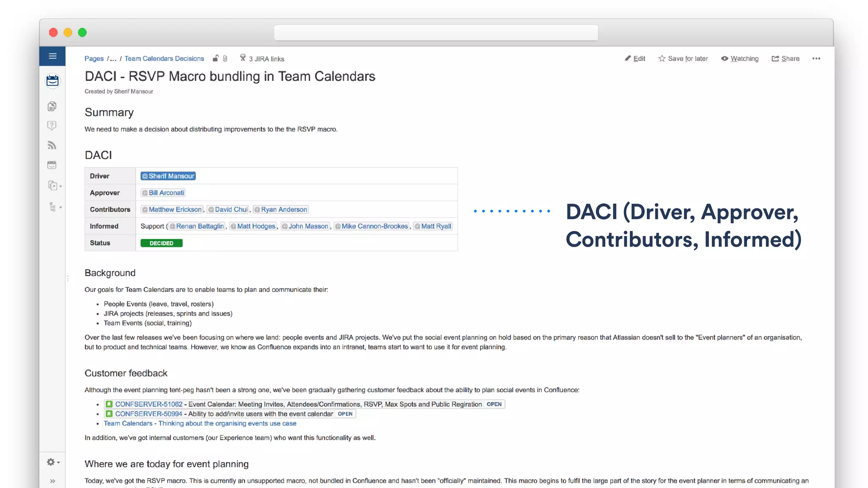Expand the space shortcuts dropdown in sidebar
This screenshot has width=868, height=488.
coord(55,186)
